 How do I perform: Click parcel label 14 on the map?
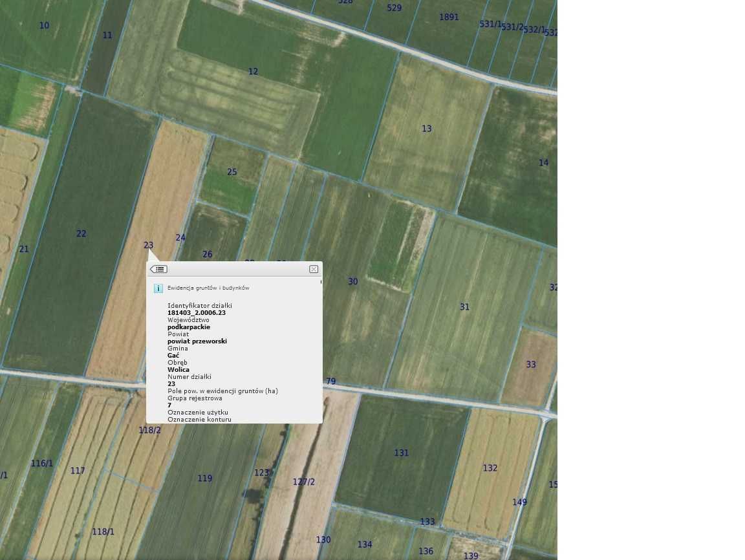(543, 163)
